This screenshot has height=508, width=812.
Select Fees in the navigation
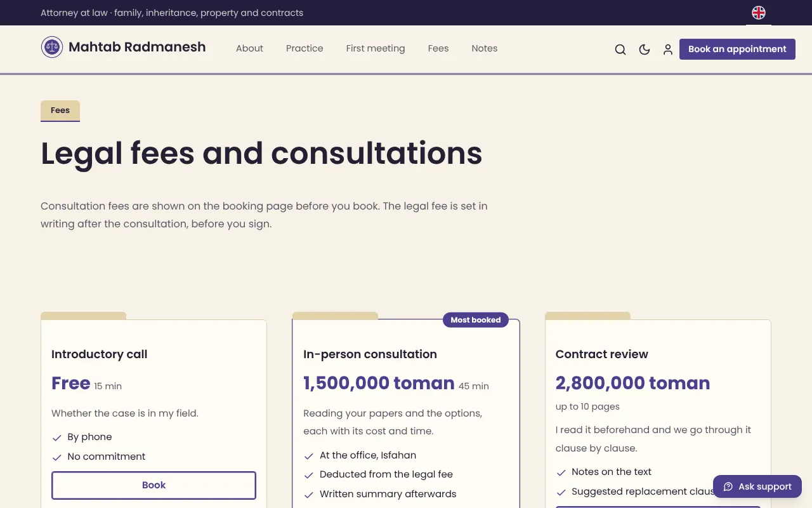coord(438,48)
